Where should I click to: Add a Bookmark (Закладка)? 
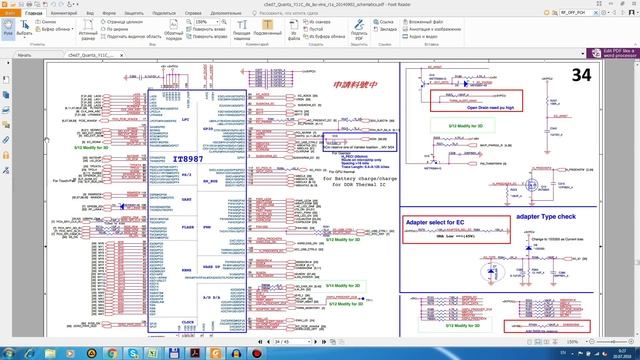385,29
